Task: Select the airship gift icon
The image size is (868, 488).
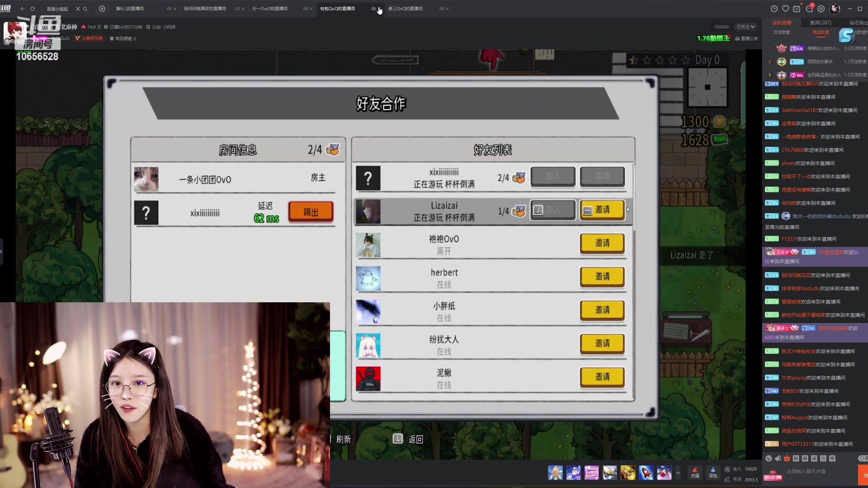Action: (609, 473)
